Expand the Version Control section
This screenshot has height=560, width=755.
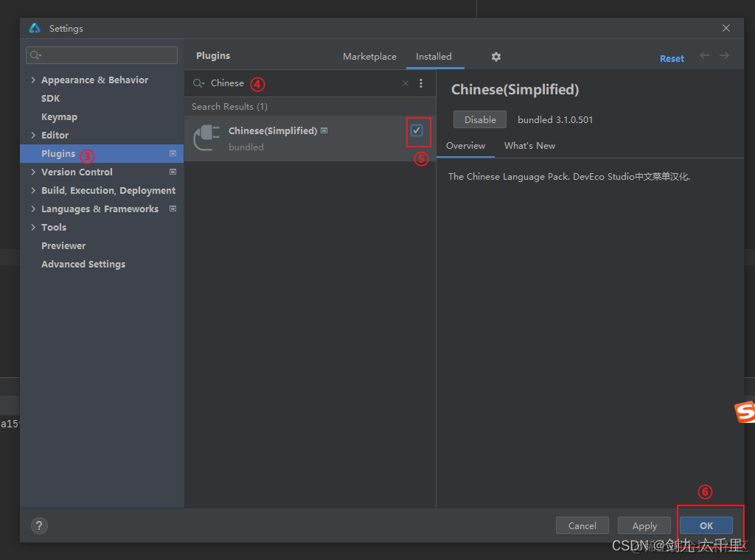33,172
